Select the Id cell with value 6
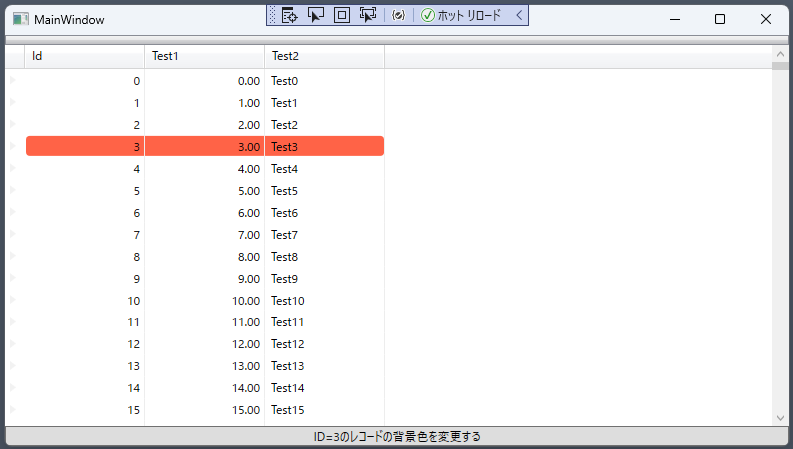This screenshot has height=449, width=793. (84, 213)
